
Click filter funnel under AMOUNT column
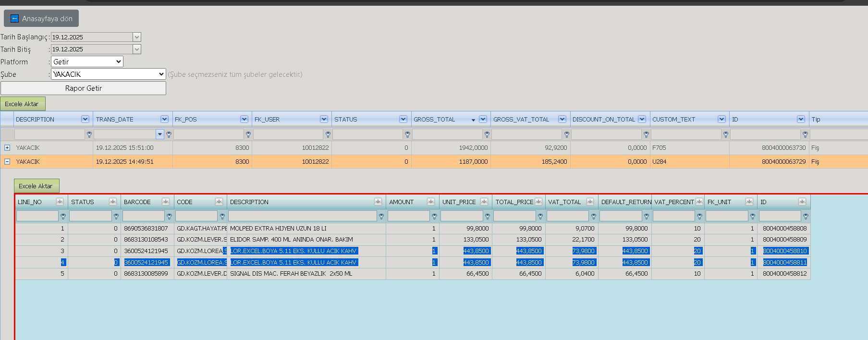click(434, 217)
